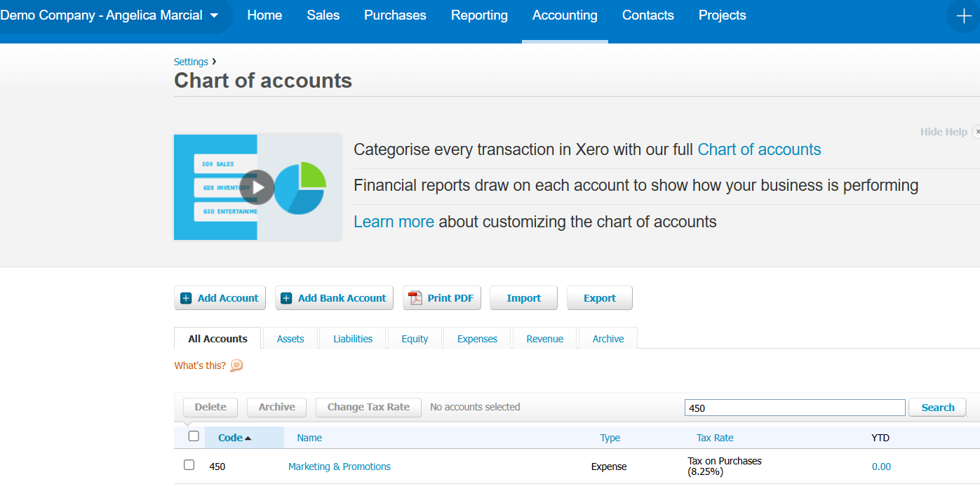Click the Search button
This screenshot has height=503, width=980.
(937, 408)
